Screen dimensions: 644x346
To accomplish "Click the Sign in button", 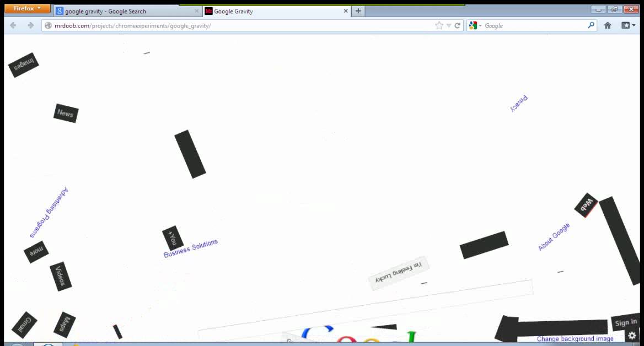I will click(x=626, y=323).
